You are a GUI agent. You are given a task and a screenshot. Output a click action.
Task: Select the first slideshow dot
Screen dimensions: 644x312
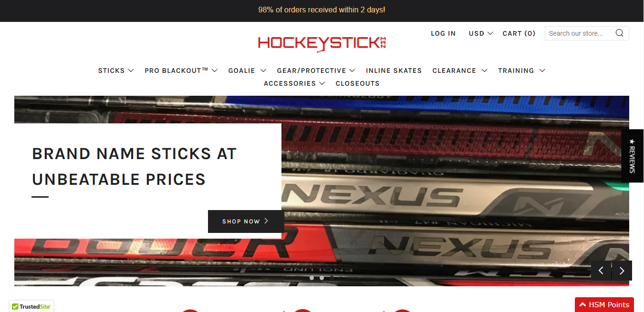[312, 278]
